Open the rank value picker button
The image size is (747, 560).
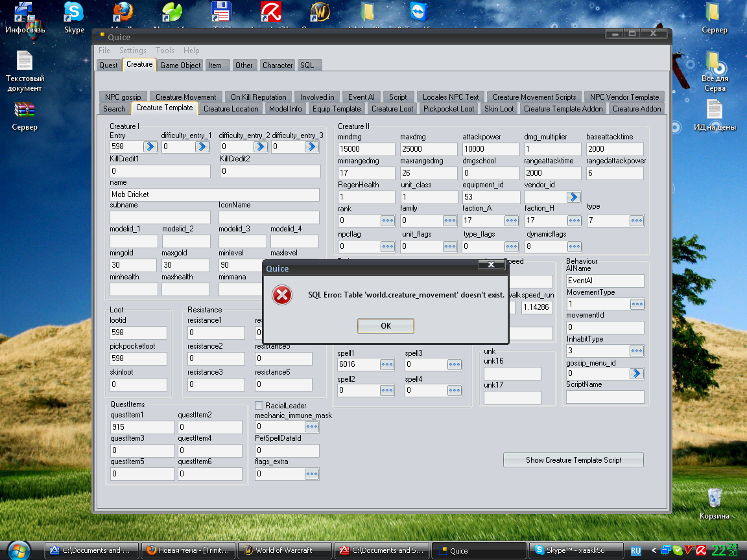[x=387, y=220]
